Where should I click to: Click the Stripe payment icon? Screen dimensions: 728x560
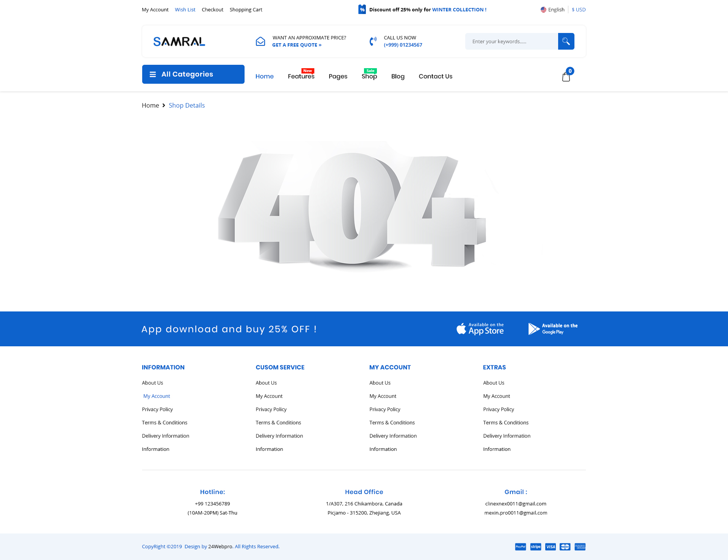(x=535, y=546)
